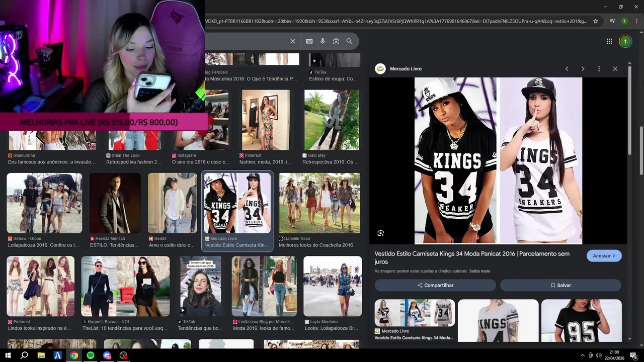Viewport: 644px width, 362px height.
Task: Open File Explorer from the taskbar
Action: click(x=41, y=355)
